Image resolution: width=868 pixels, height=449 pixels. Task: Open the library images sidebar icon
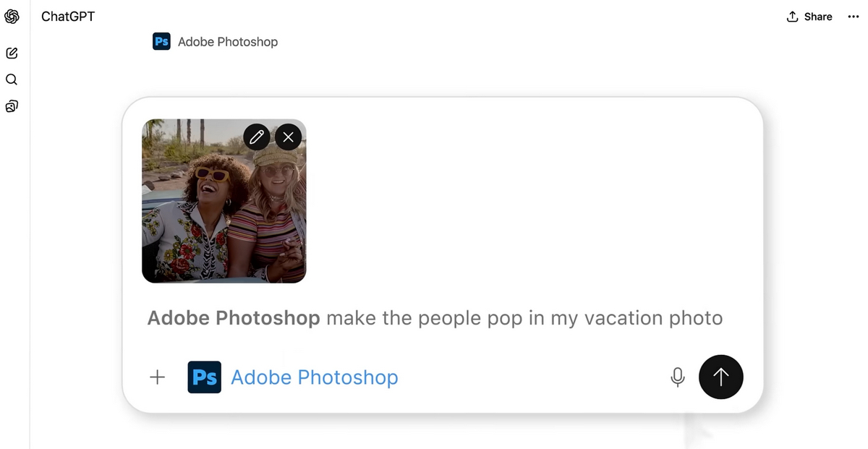click(x=12, y=106)
